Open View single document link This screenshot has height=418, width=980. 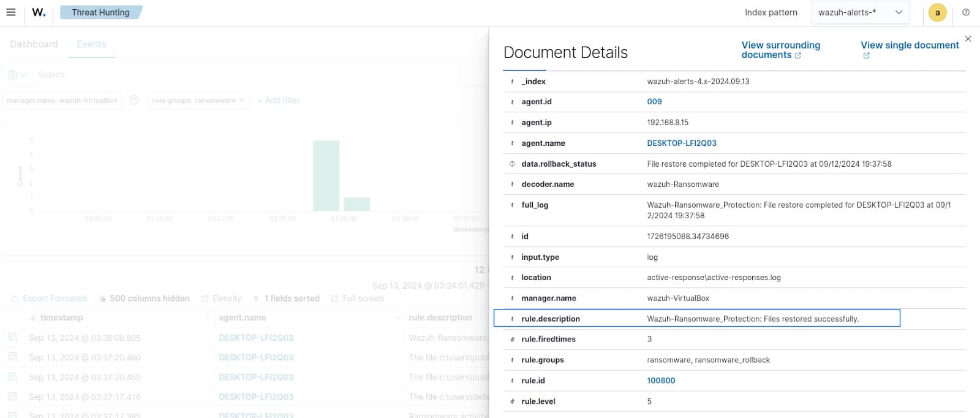[909, 45]
